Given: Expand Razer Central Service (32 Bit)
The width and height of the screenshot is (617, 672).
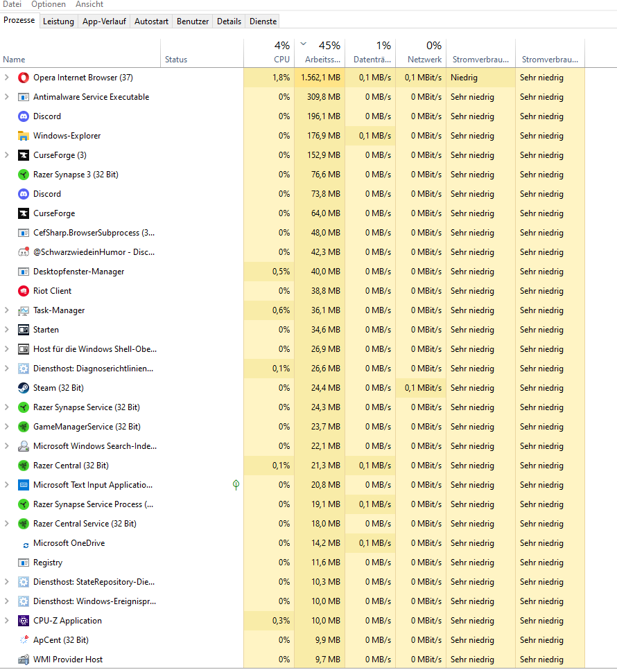Looking at the screenshot, I should 6,524.
